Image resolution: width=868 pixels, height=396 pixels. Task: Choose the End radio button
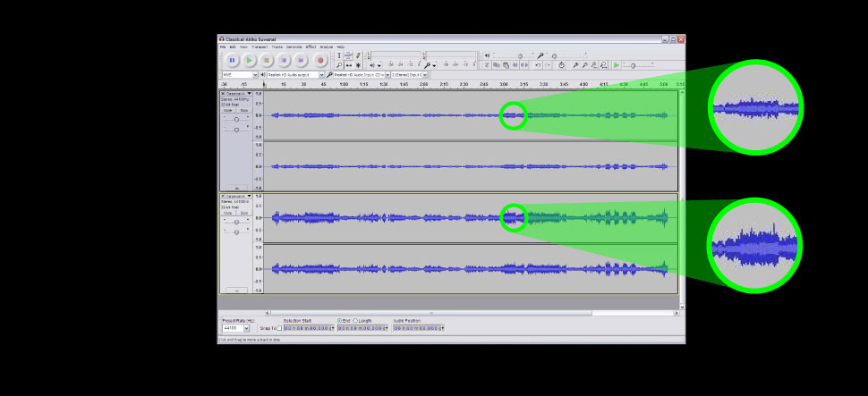click(339, 320)
